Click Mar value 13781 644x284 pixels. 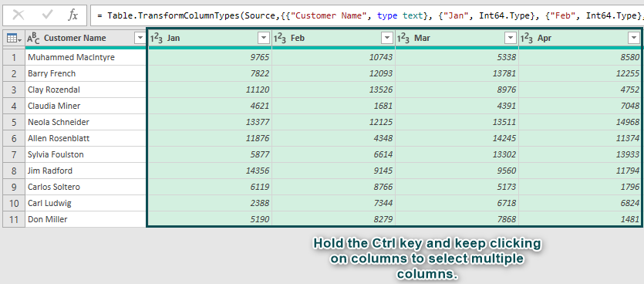point(457,73)
